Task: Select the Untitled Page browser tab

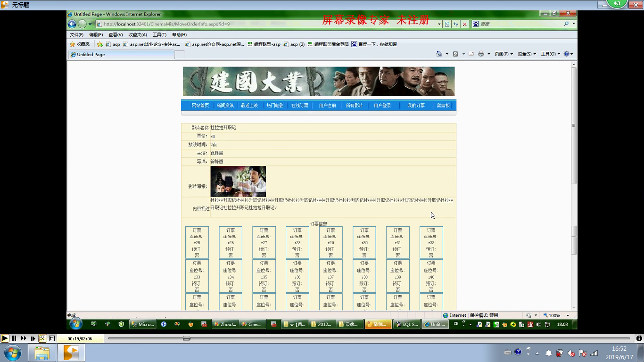Action: [121, 55]
